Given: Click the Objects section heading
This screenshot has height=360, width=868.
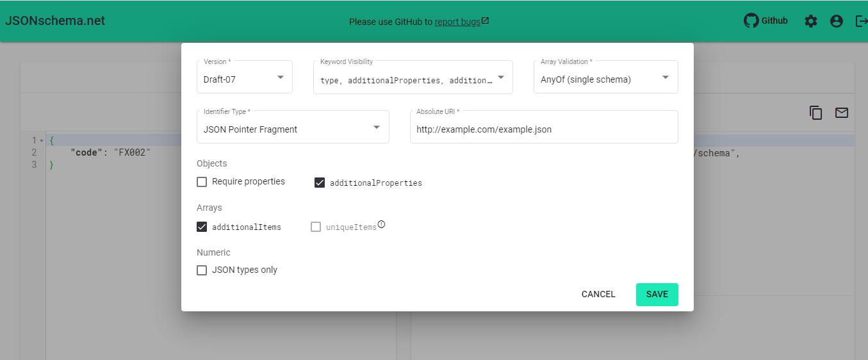Looking at the screenshot, I should pyautogui.click(x=212, y=163).
